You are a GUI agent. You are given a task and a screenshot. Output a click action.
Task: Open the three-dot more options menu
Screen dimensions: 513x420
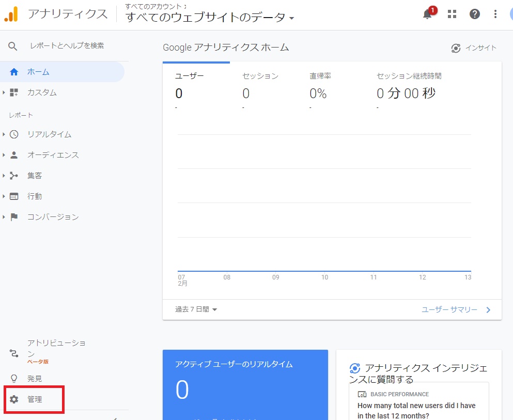pyautogui.click(x=495, y=14)
